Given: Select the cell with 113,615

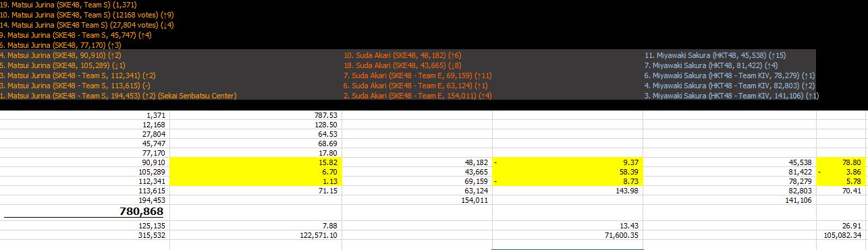Looking at the screenshot, I should (85, 191).
